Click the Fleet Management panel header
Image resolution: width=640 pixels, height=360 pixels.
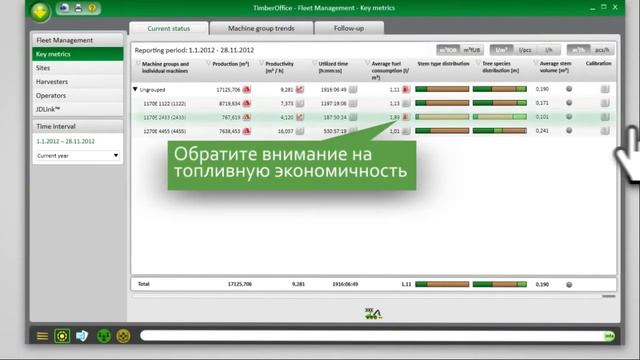coord(78,40)
